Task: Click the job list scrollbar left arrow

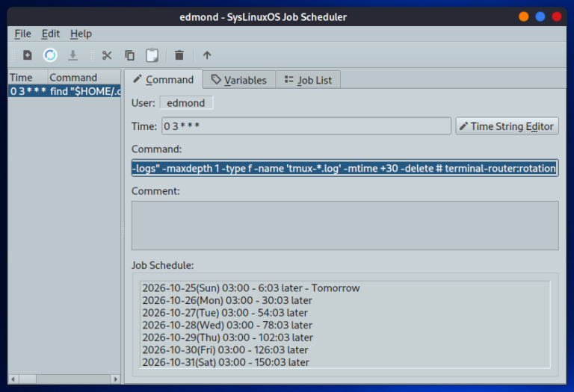Action: [13, 379]
